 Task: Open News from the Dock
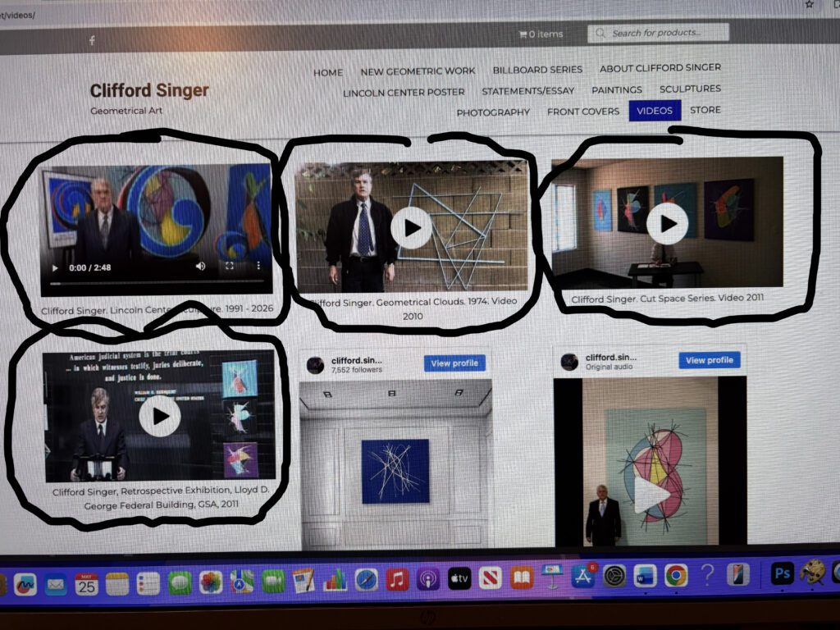pos(491,578)
